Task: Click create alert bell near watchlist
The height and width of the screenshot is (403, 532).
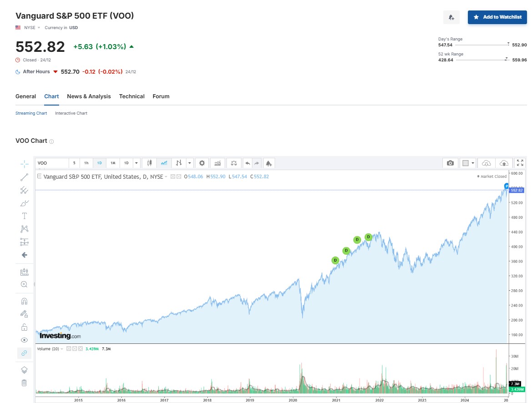Action: coord(451,17)
